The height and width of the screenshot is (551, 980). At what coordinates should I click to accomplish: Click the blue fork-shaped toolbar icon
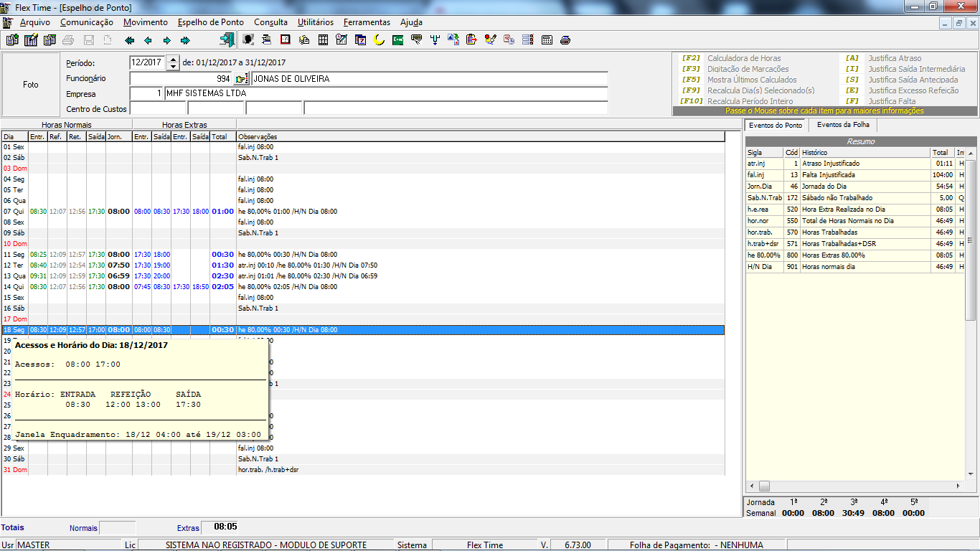pos(435,40)
